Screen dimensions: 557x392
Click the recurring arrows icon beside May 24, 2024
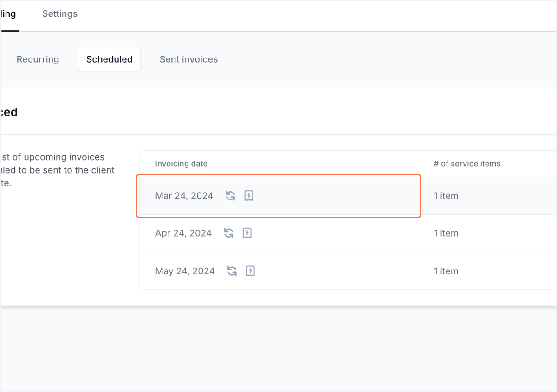[232, 271]
